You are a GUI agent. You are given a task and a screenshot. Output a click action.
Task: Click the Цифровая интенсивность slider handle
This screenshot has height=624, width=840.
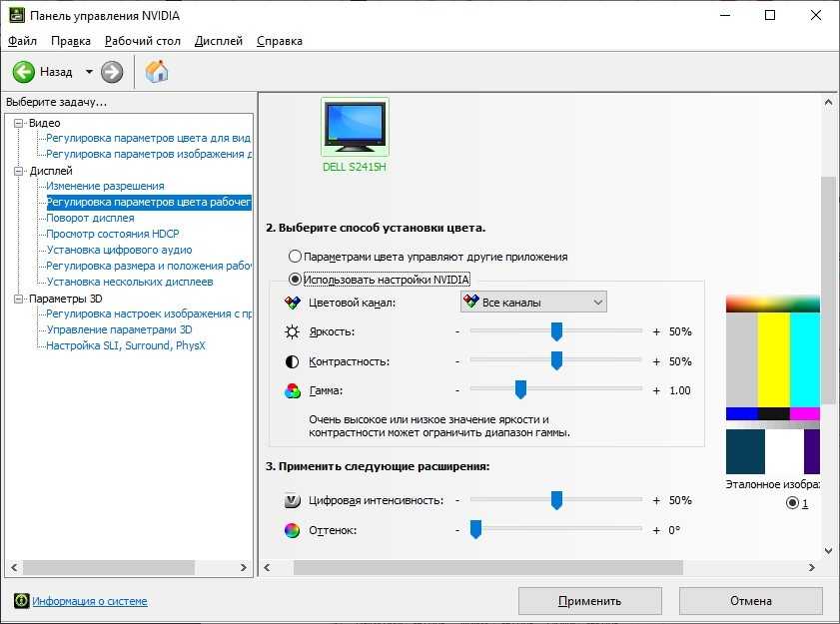(556, 500)
